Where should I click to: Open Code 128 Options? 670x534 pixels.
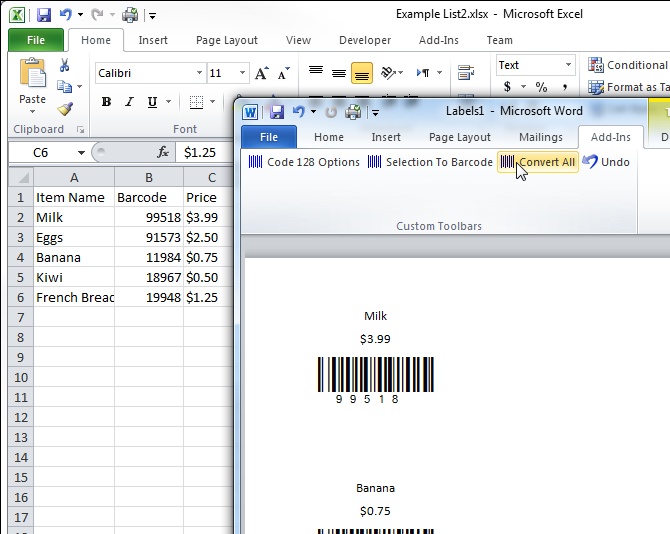pyautogui.click(x=304, y=162)
